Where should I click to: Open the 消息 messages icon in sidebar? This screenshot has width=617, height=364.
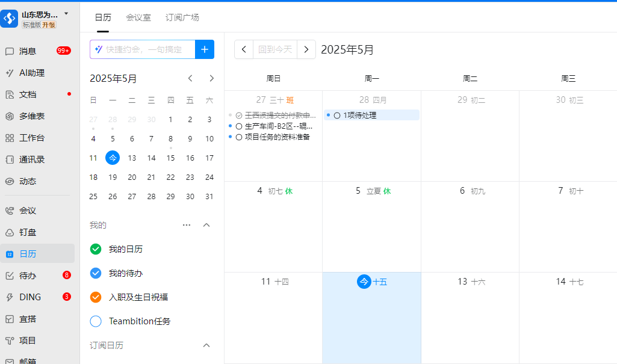(10, 51)
